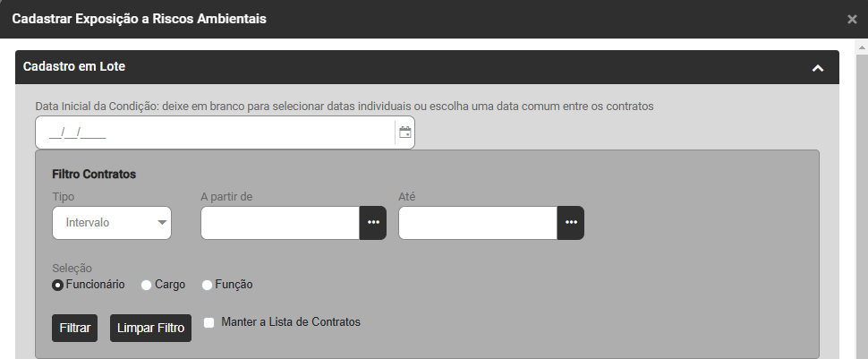The width and height of the screenshot is (868, 359).
Task: Focus the Data Inicial da Condição date field
Action: point(215,132)
